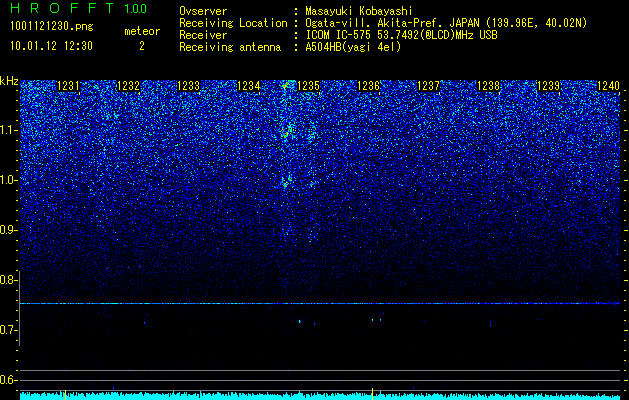Click the 1.0 kHz axis label
629x400 pixels.
coord(9,180)
